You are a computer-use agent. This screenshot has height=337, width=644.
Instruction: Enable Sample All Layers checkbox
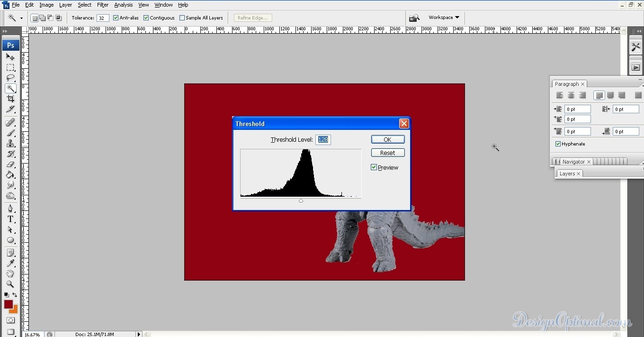point(182,18)
